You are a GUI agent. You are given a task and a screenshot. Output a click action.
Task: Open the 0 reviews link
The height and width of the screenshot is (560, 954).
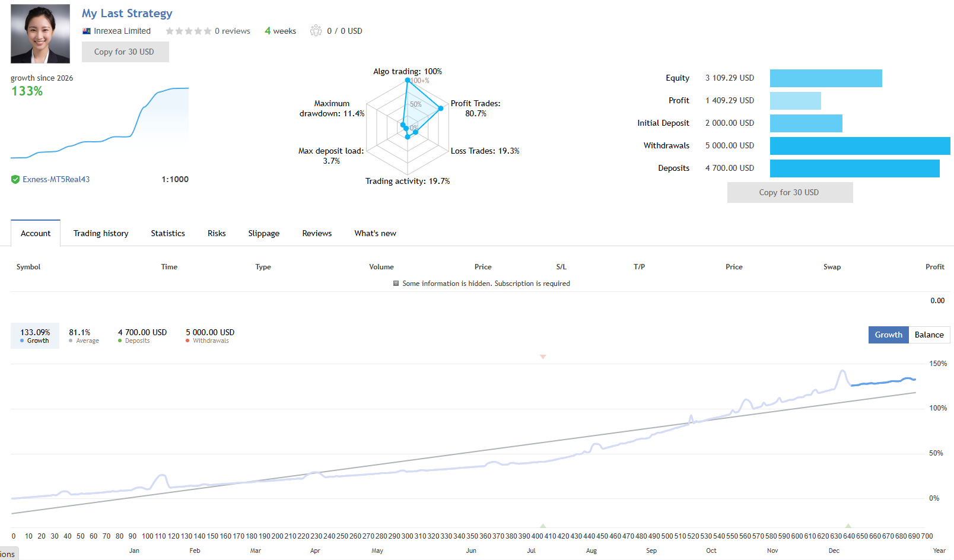233,31
